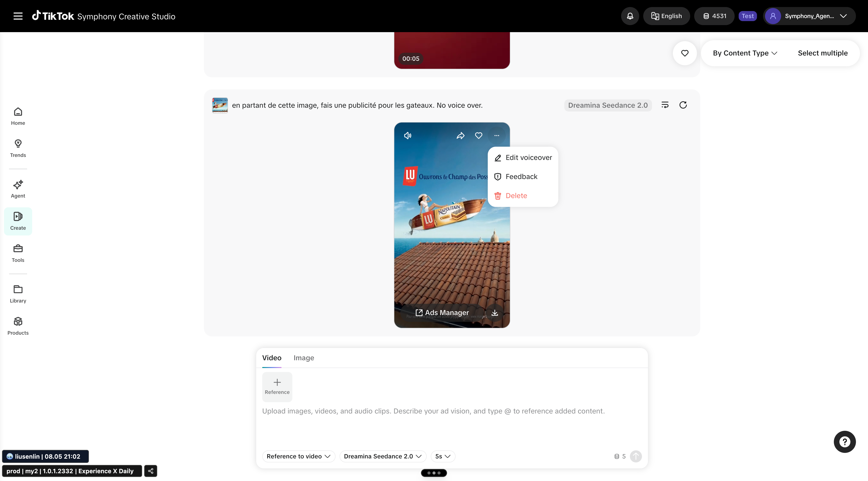This screenshot has height=481, width=868.
Task: Open Agent in sidebar
Action: (18, 189)
